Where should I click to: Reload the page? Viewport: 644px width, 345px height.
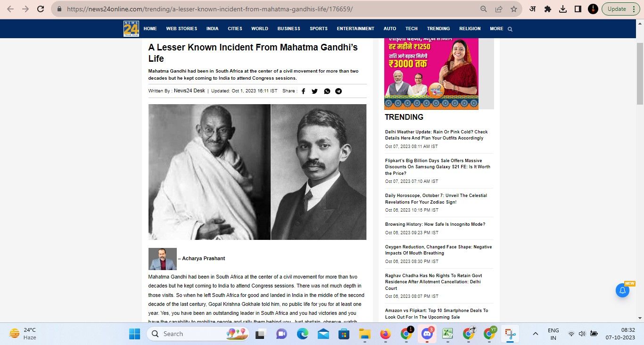41,9
